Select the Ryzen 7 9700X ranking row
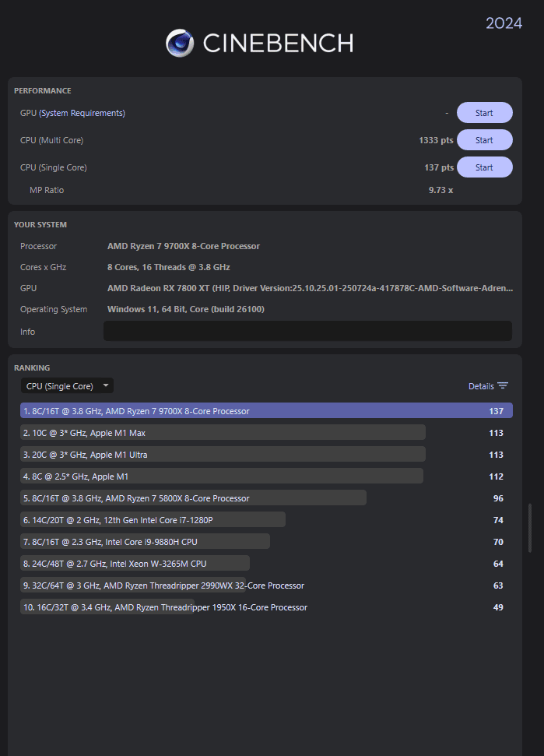Image resolution: width=544 pixels, height=756 pixels. tap(266, 411)
